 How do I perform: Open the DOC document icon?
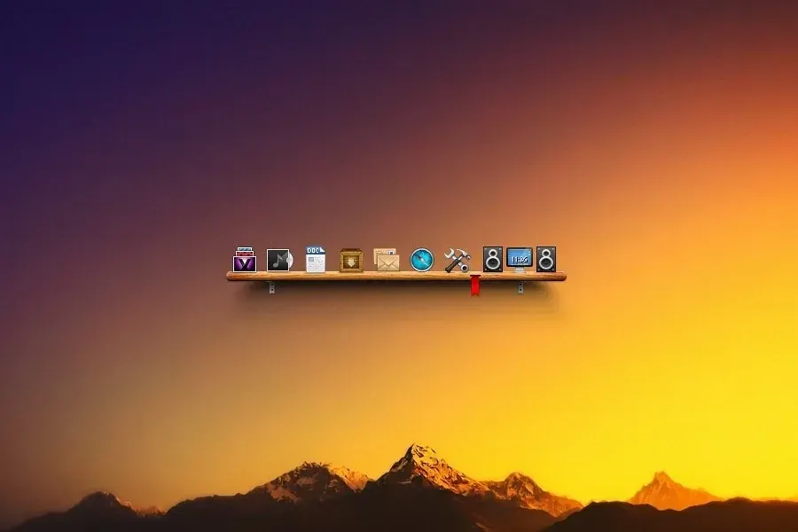(315, 260)
